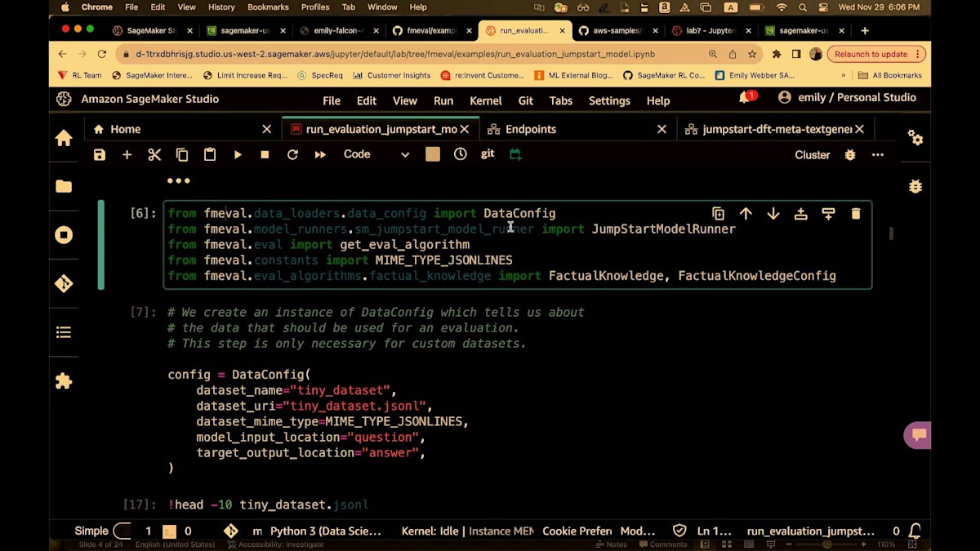Click the Wi-Fi icon in macOS menu bar
The image size is (980, 551).
coord(781,7)
